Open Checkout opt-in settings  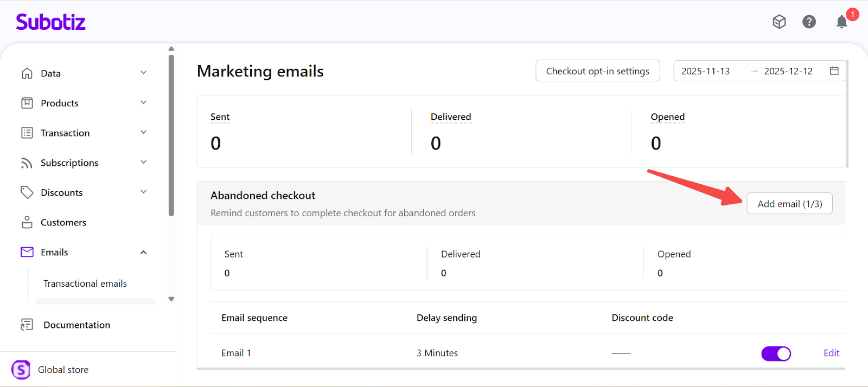597,71
